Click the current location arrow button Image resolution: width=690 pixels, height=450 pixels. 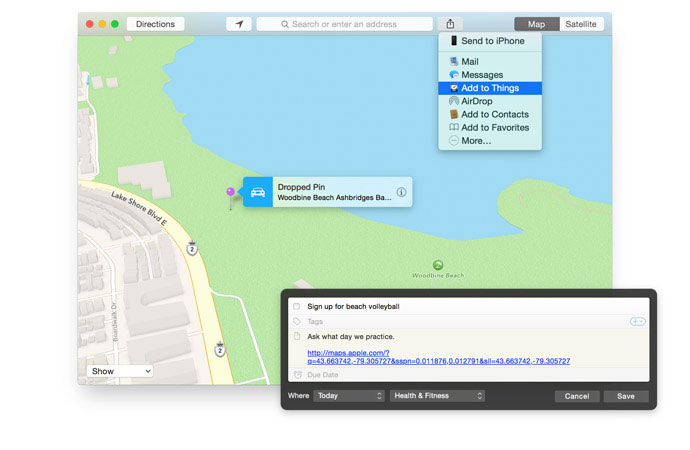click(239, 24)
